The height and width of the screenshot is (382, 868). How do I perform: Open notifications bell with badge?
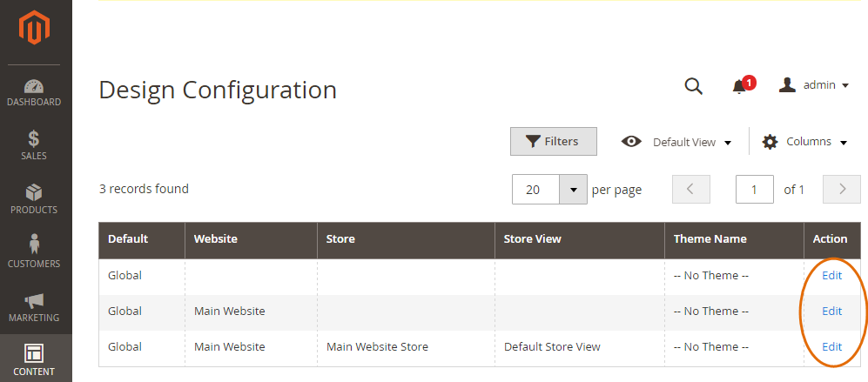[x=741, y=85]
